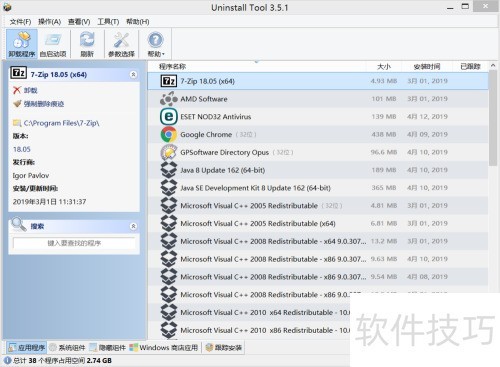Select Visual C++ 2010 x86 Redistributable icon
The image size is (500, 367).
pos(169,330)
